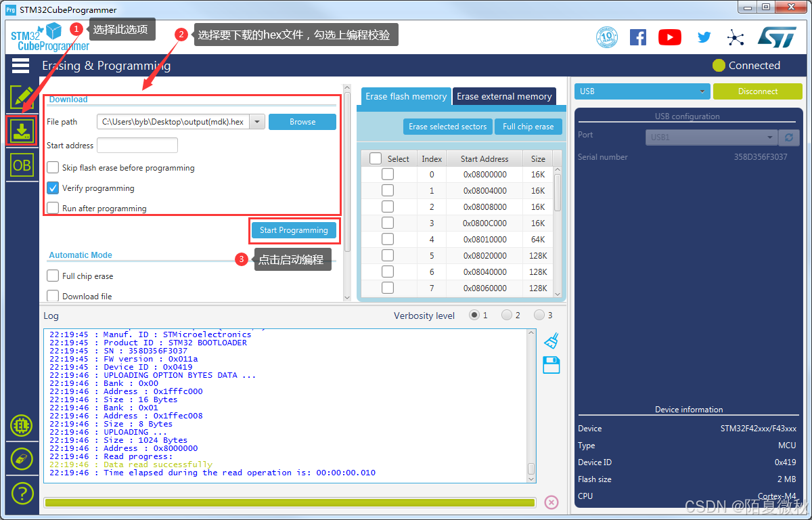Click the green progress bar

pos(290,502)
